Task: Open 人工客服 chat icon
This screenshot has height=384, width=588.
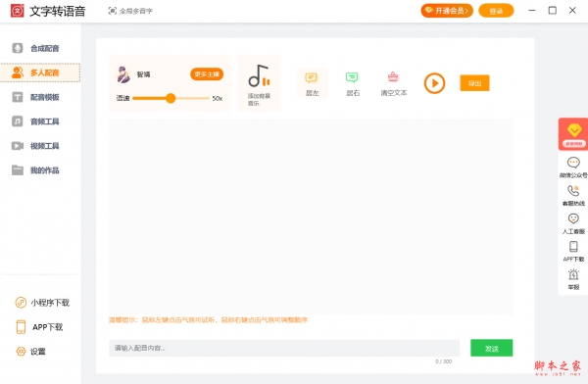Action: [x=573, y=219]
